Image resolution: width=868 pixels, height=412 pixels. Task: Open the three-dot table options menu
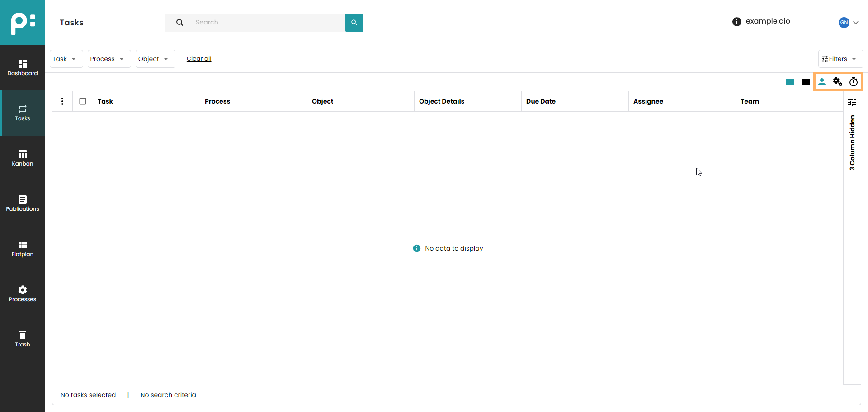click(x=62, y=101)
